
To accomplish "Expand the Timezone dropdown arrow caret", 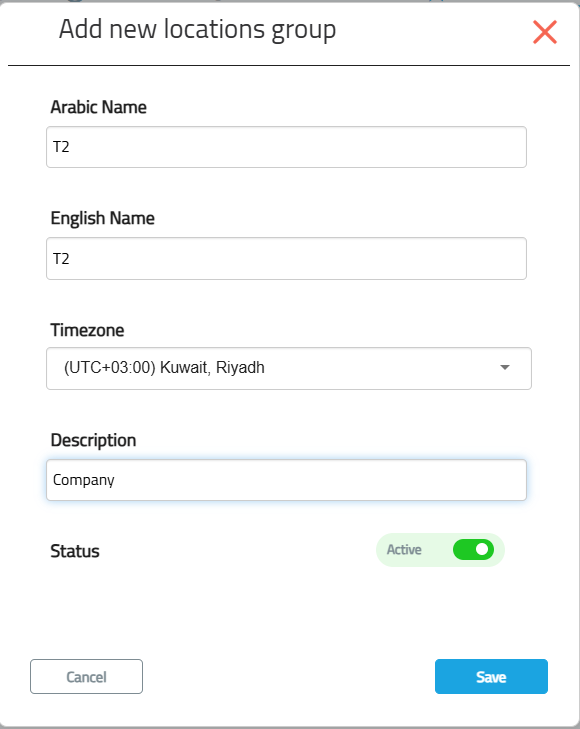I will [505, 367].
